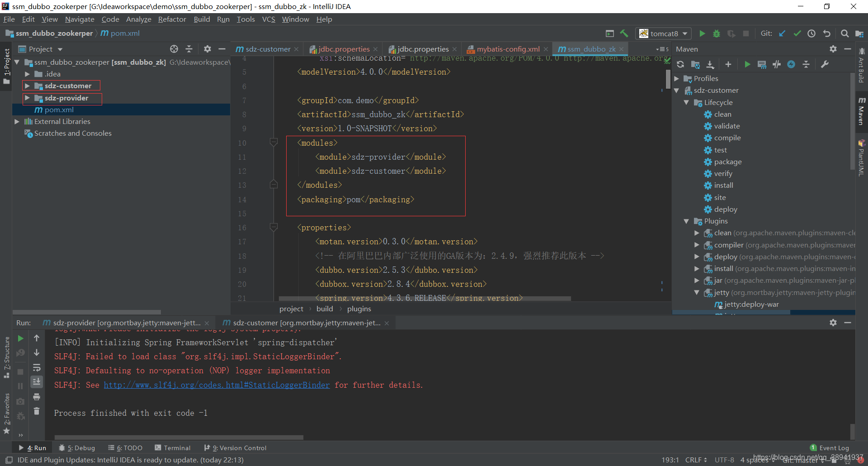The image size is (868, 466).
Task: Expand External Libraries node
Action: [x=17, y=121]
